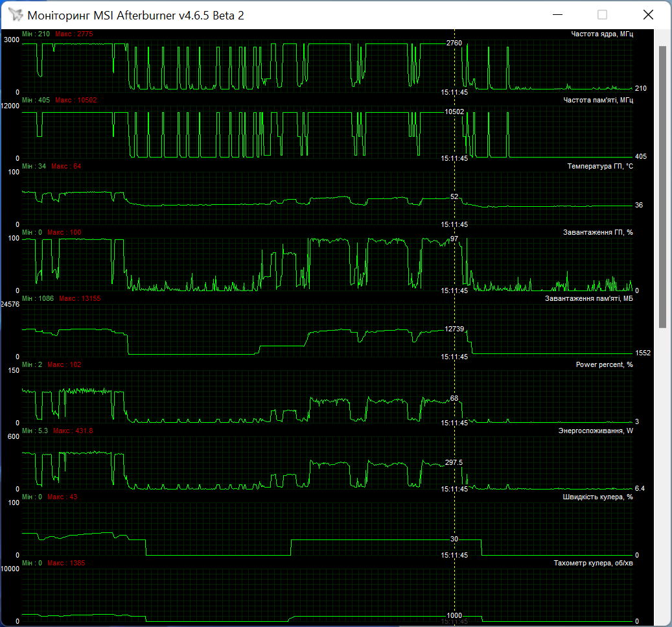Click current memory usage value 1552

pyautogui.click(x=643, y=353)
